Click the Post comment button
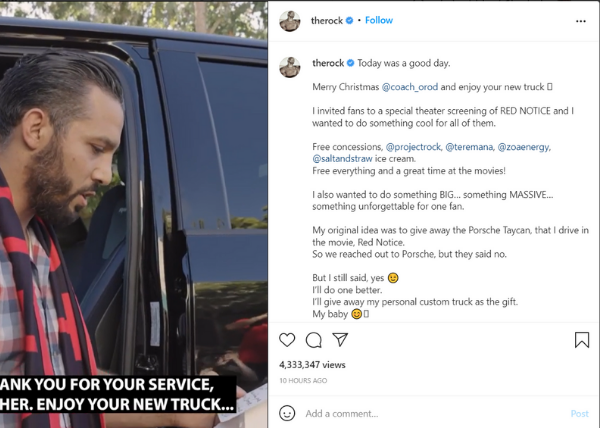This screenshot has width=600, height=428. (x=579, y=413)
